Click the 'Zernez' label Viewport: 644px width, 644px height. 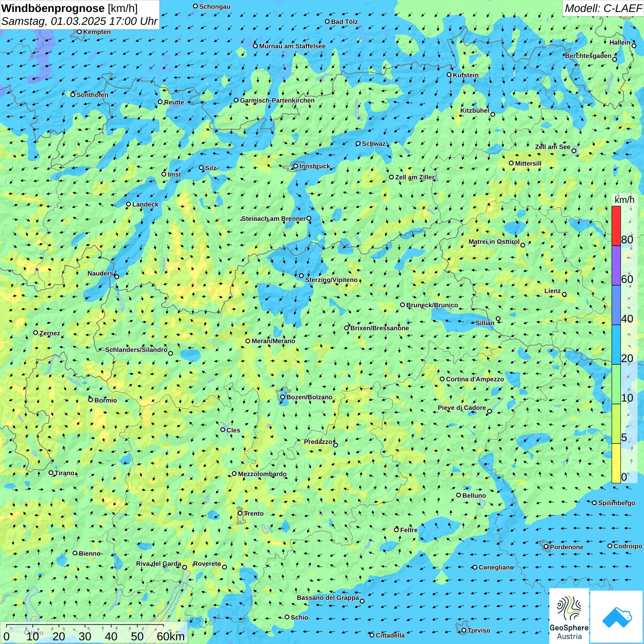pyautogui.click(x=50, y=333)
